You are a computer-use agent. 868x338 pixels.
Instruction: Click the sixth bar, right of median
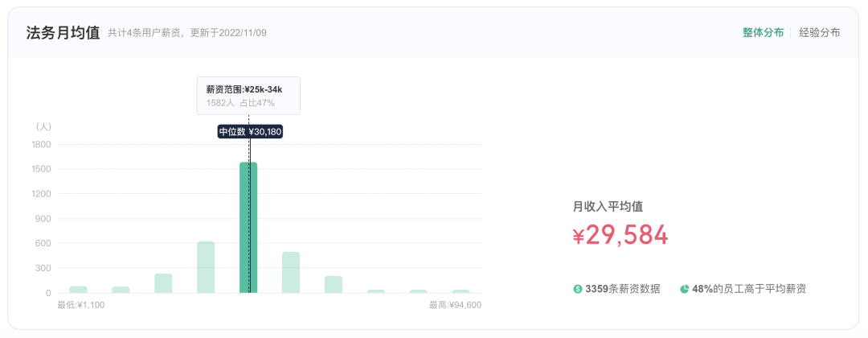point(291,272)
